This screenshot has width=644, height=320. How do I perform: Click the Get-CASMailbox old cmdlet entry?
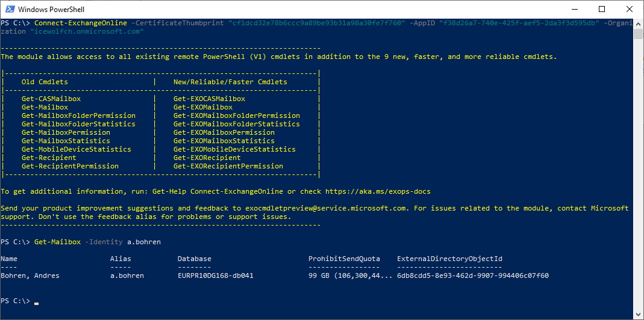pos(51,99)
